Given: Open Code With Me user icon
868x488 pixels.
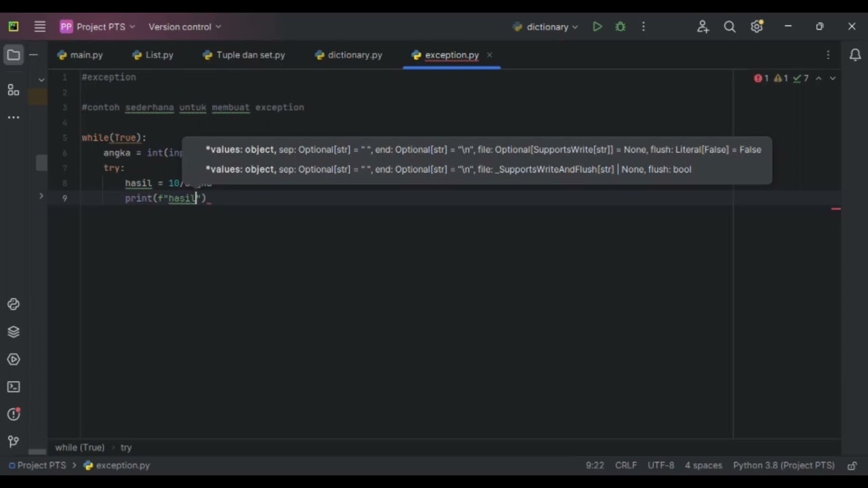Looking at the screenshot, I should click(703, 26).
